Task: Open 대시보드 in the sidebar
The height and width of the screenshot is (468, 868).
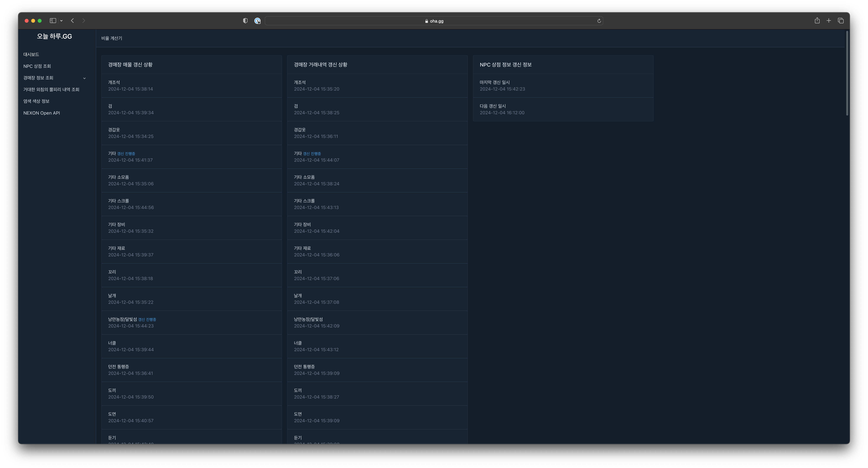Action: [31, 55]
